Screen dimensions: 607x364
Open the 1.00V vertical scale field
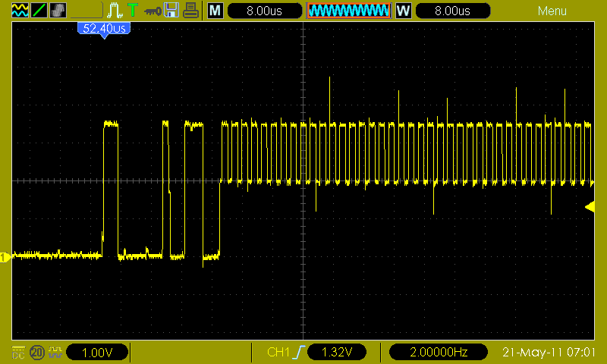coord(97,353)
